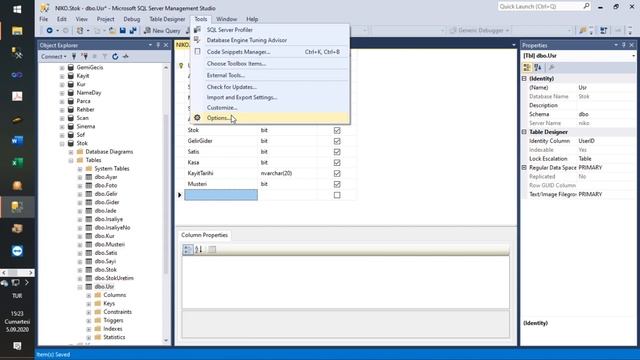Click Adobe Reader icon on taskbar

(17, 97)
